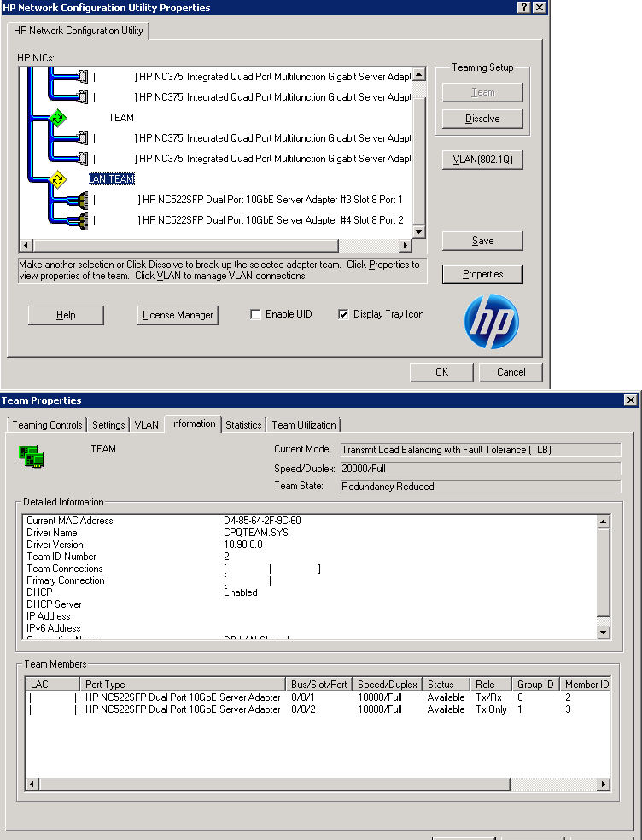
Task: Click the Save button
Action: (482, 241)
